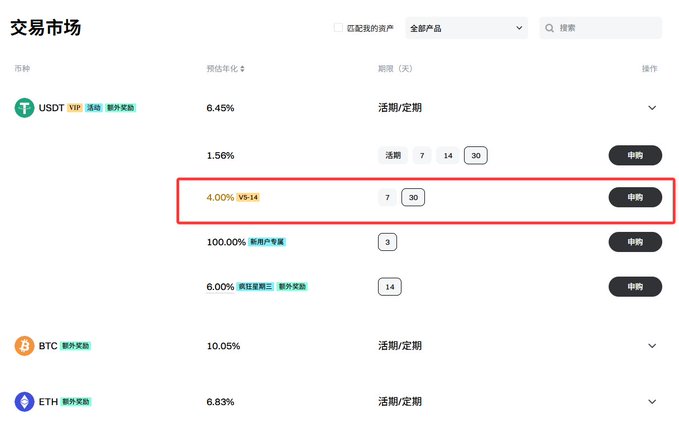The width and height of the screenshot is (679, 423).
Task: Select 3 day term in 100.00% row
Action: (x=388, y=242)
